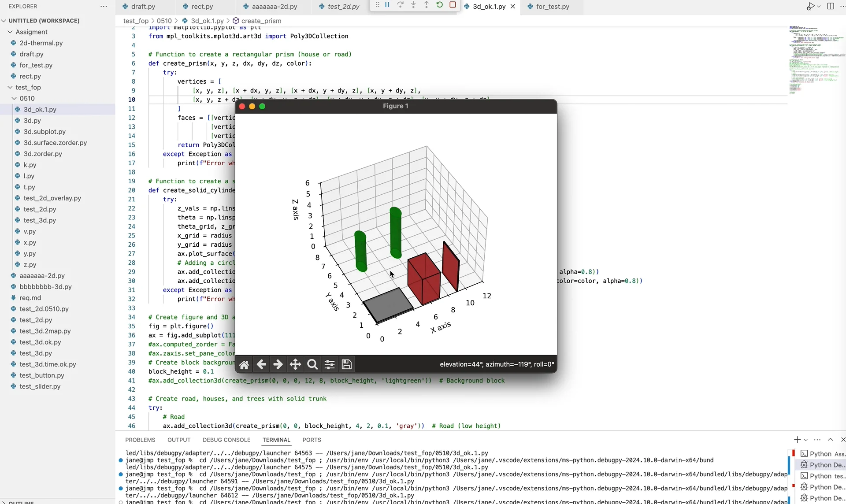
Task: Click the Home icon in the Figure toolbar
Action: pyautogui.click(x=245, y=364)
